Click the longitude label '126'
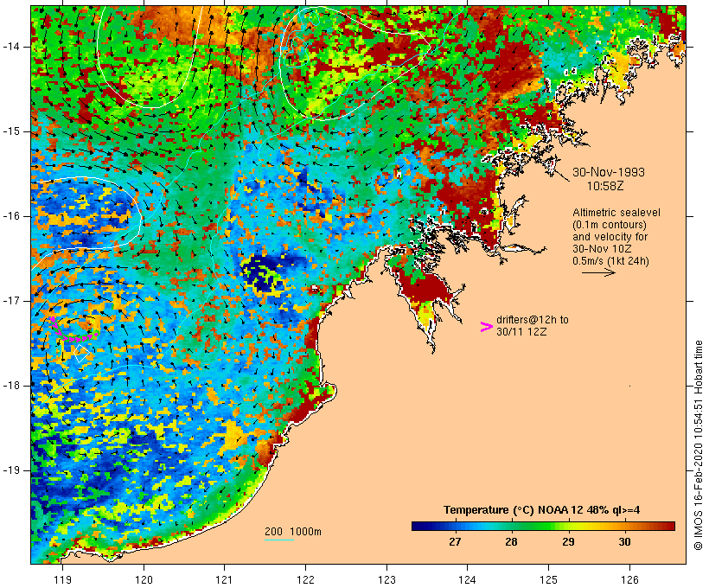 click(629, 579)
